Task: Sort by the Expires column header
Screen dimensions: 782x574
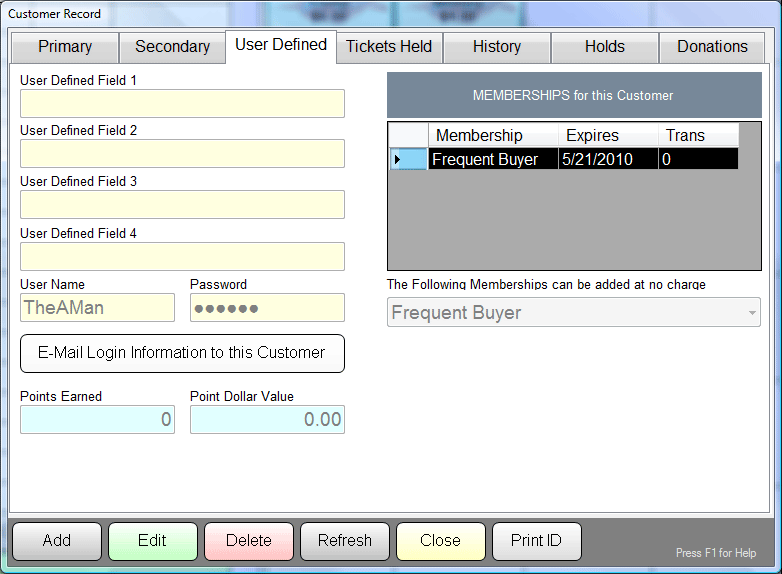Action: pos(608,135)
